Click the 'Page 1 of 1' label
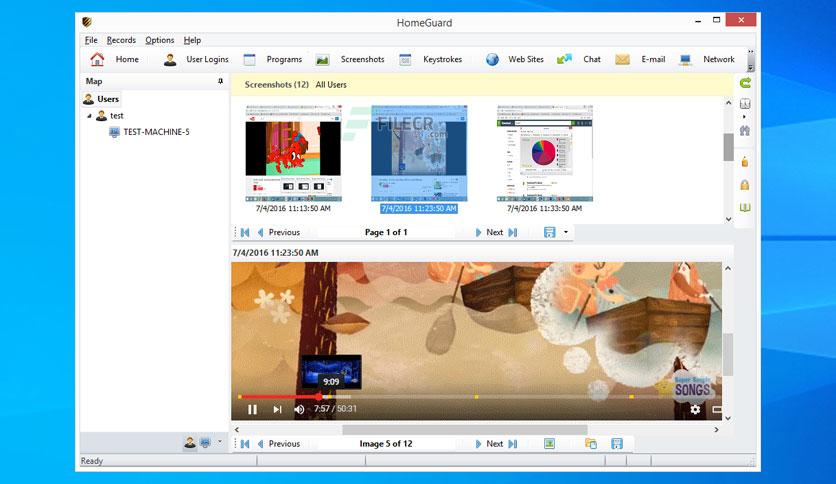836x484 pixels. 386,232
